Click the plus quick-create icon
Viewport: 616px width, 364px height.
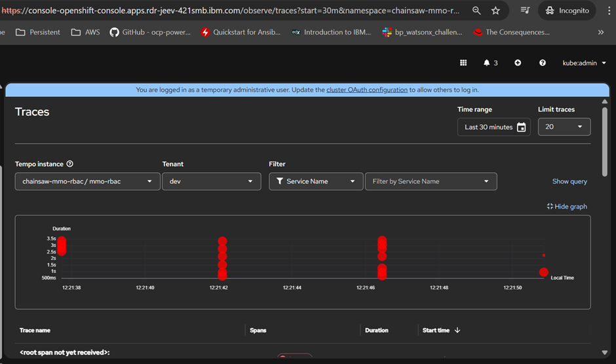[518, 63]
